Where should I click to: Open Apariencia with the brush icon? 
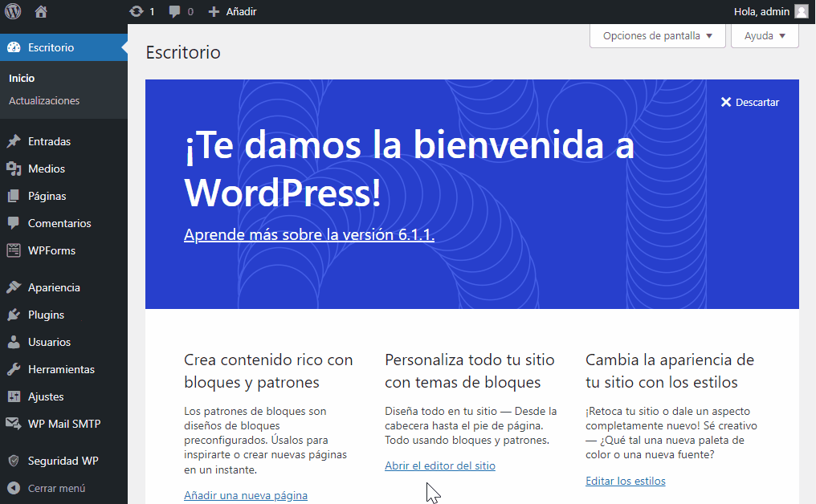pyautogui.click(x=14, y=287)
